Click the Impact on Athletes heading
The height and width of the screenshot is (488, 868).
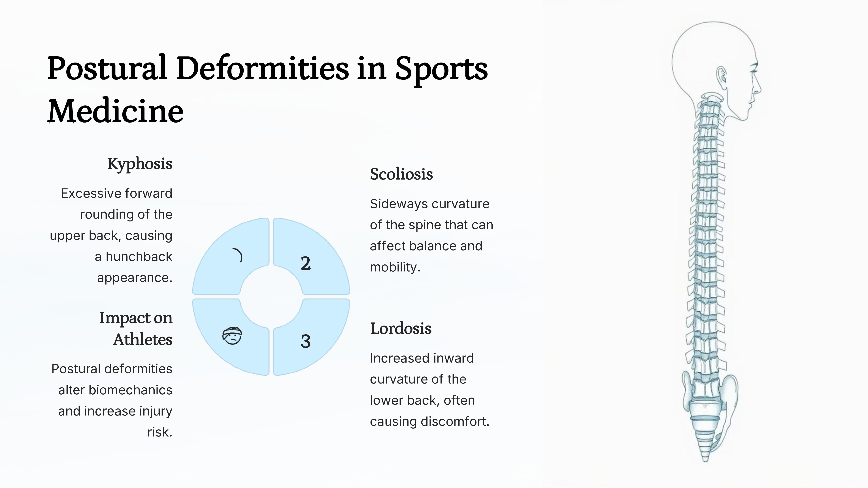coord(136,328)
